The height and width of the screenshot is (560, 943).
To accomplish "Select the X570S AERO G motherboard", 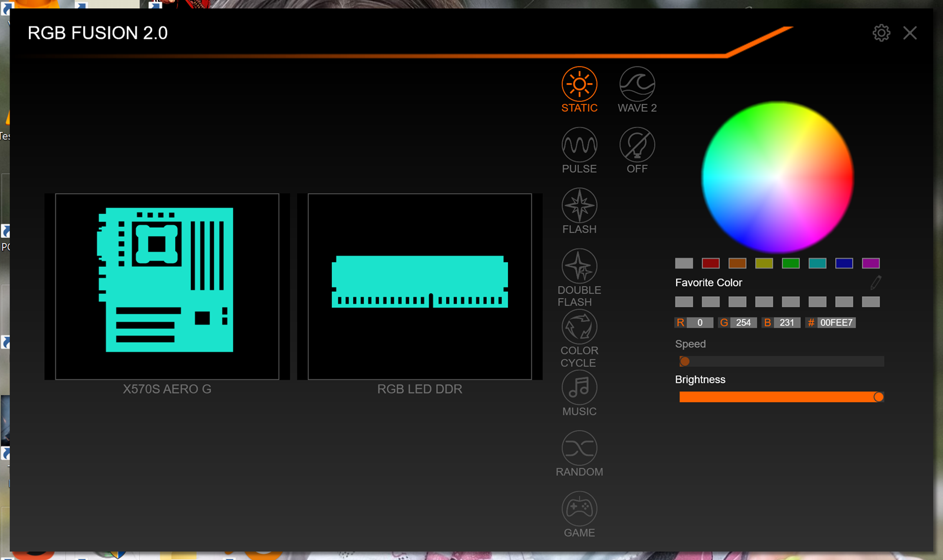I will [x=167, y=286].
